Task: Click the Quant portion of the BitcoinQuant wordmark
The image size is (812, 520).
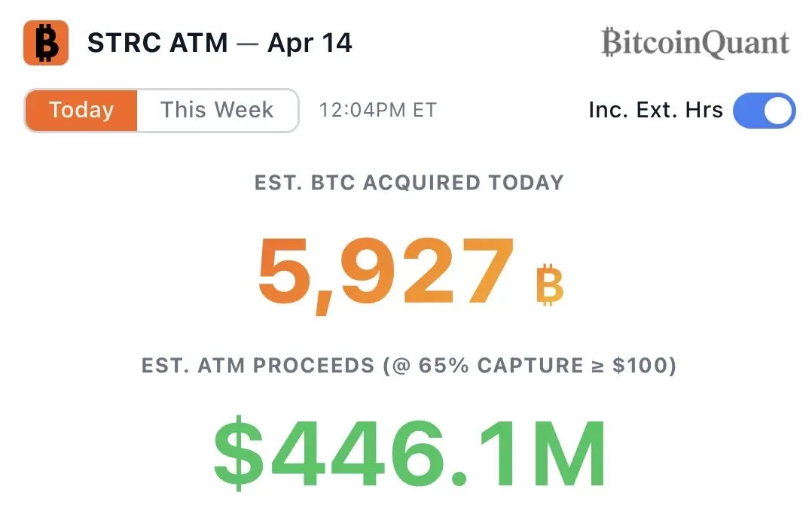Action: click(x=746, y=44)
